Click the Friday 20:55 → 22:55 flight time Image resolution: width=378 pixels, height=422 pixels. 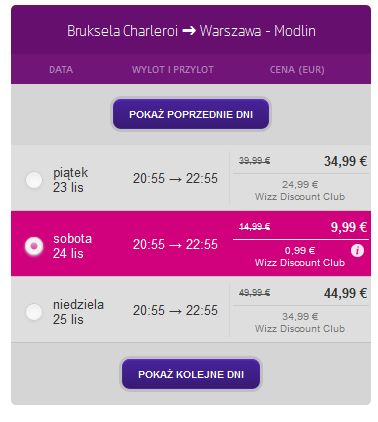pyautogui.click(x=175, y=178)
